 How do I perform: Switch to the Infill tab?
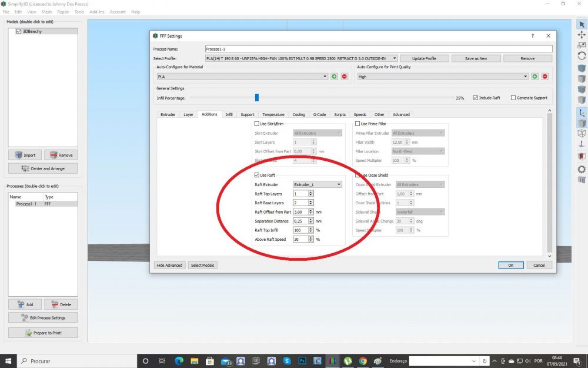click(229, 115)
